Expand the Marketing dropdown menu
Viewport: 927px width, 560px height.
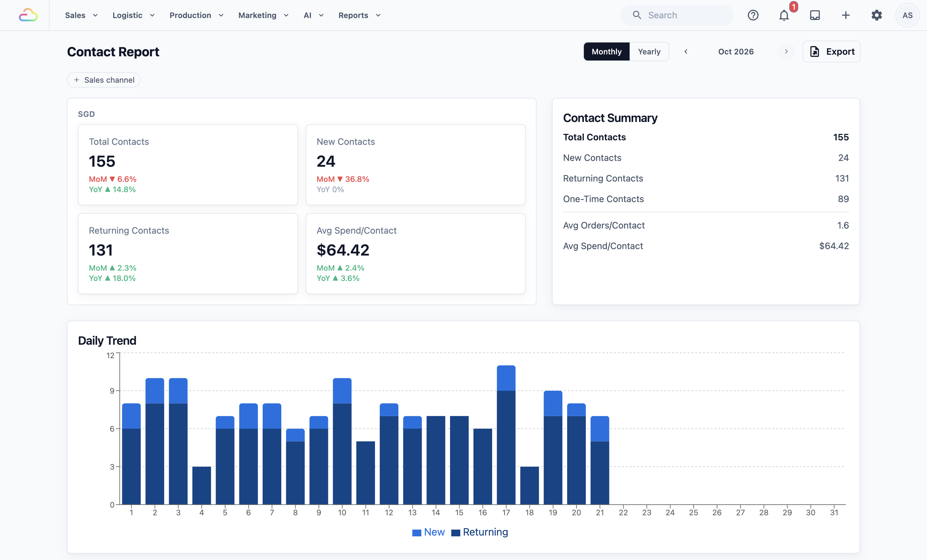(263, 15)
